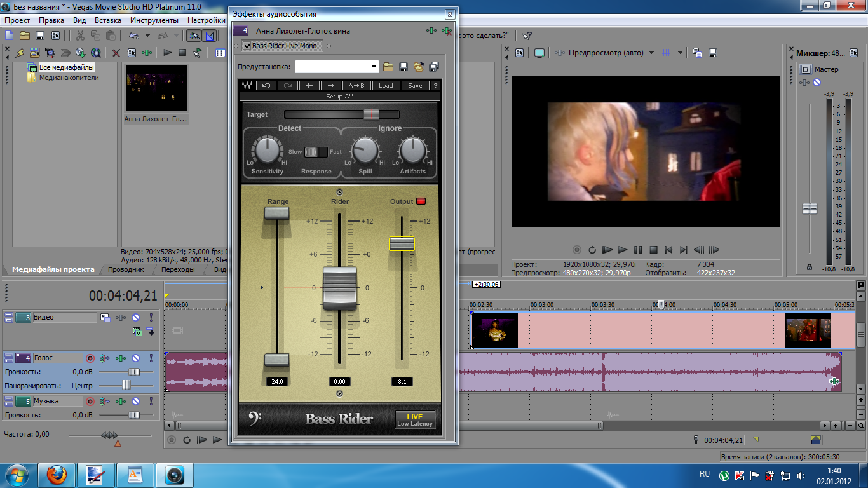Click the A→B setup compare button

tap(356, 86)
